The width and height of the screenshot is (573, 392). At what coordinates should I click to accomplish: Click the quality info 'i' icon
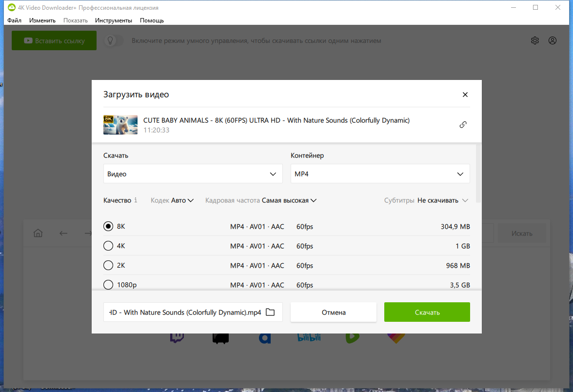pos(136,200)
